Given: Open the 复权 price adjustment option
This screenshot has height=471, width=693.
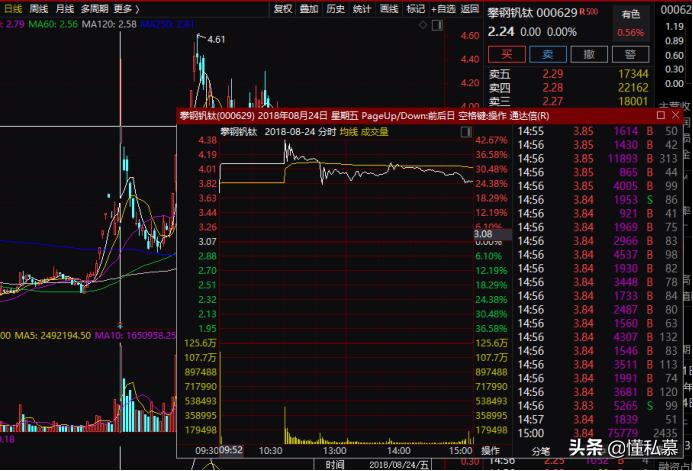Looking at the screenshot, I should click(x=283, y=9).
